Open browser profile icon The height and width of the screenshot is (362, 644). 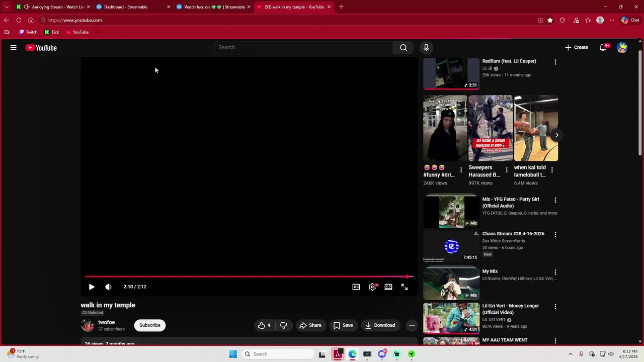pyautogui.click(x=600, y=20)
